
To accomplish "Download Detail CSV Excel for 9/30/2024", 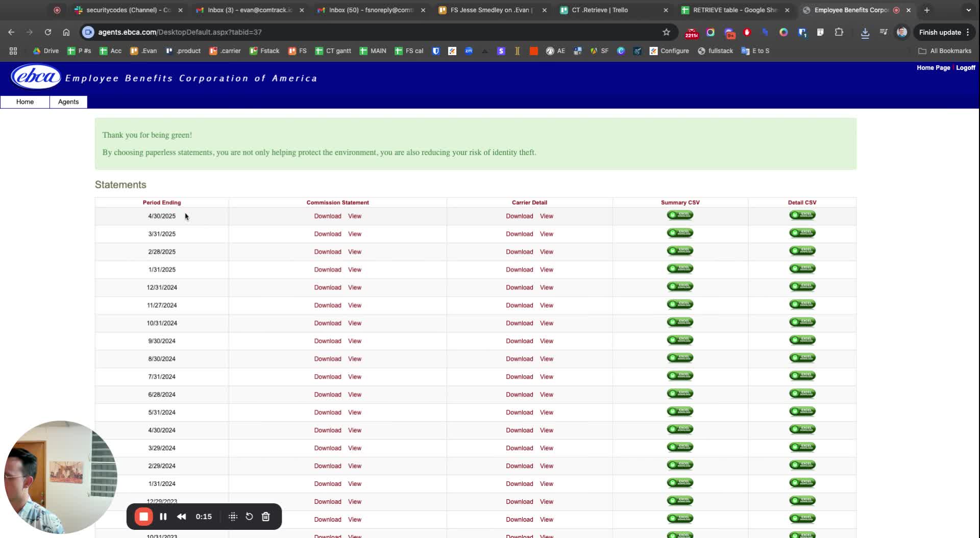I will (802, 340).
